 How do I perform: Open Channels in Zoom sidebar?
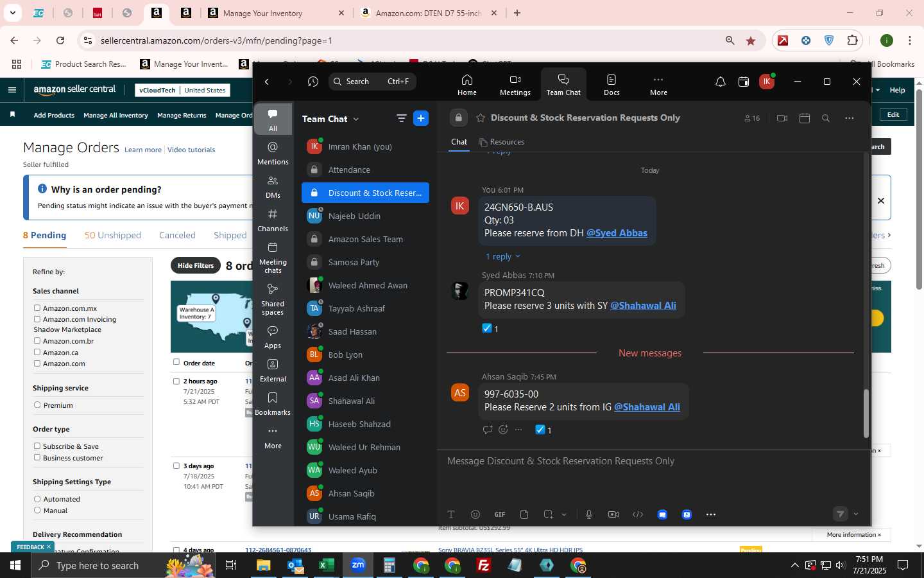(273, 220)
